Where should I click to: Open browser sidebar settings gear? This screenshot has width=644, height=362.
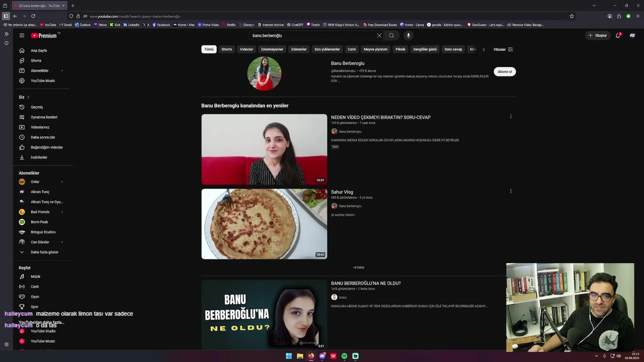click(x=7, y=344)
